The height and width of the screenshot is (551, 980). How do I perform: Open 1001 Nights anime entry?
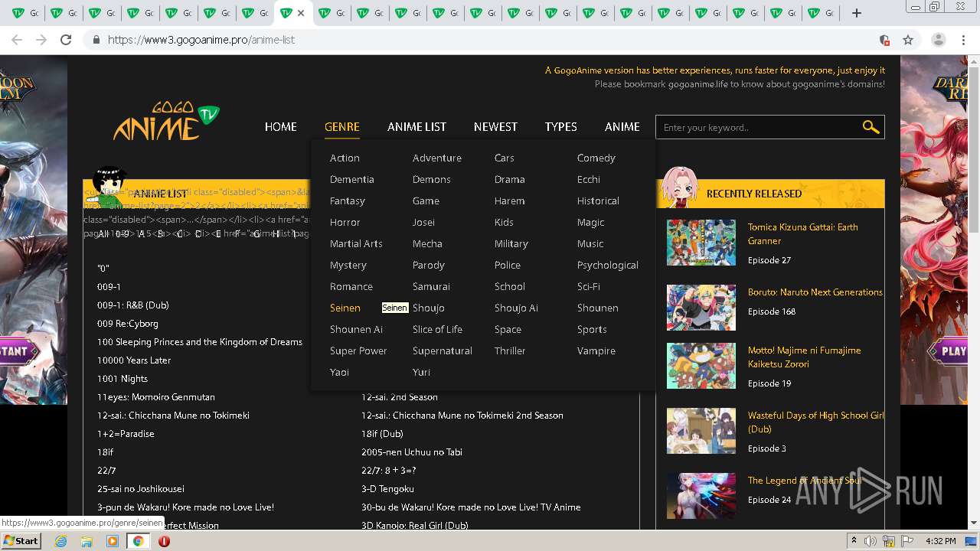[x=122, y=379]
